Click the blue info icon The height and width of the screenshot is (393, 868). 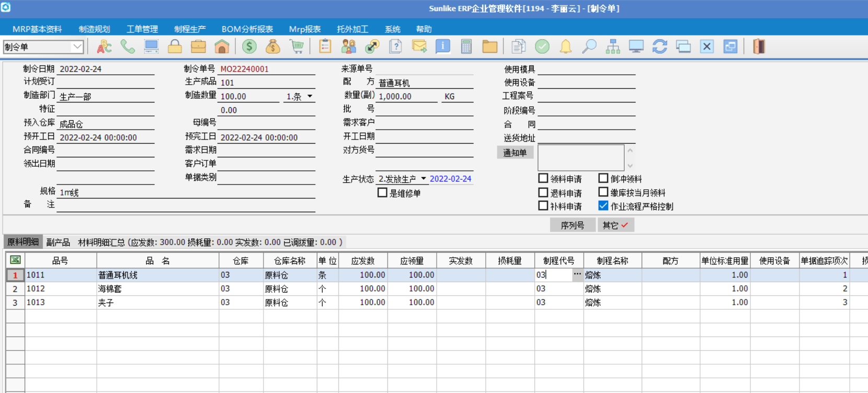tap(442, 47)
